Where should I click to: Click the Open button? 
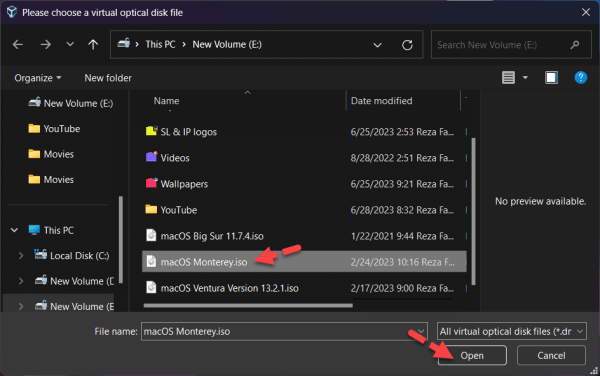coord(472,355)
